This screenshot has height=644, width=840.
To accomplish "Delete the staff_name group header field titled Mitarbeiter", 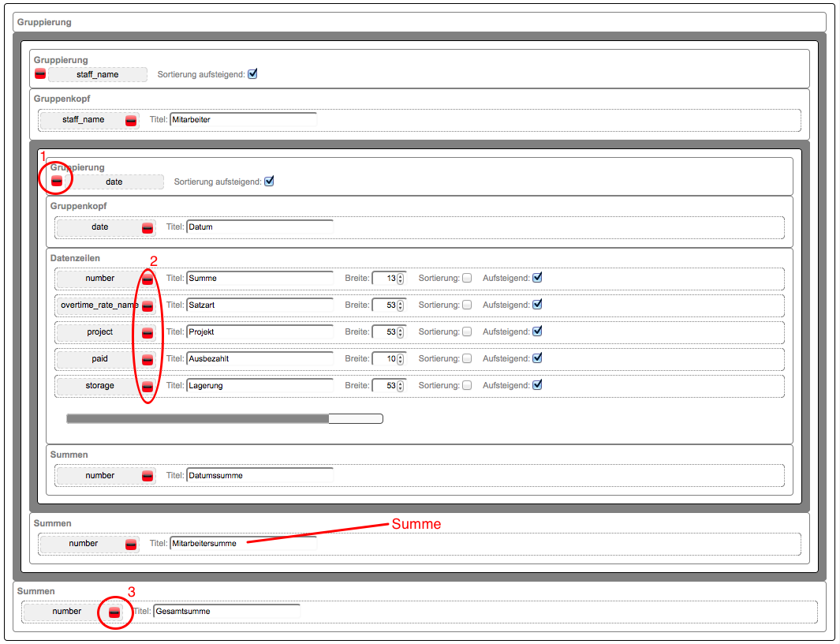I will tap(131, 120).
